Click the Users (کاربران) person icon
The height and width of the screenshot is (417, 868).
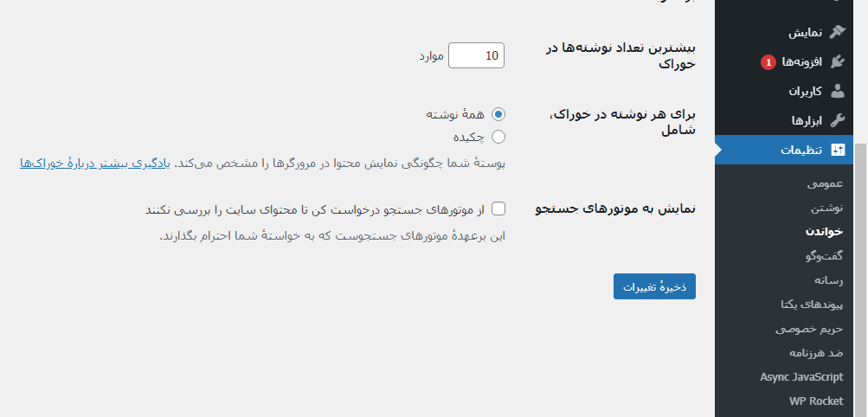click(838, 91)
